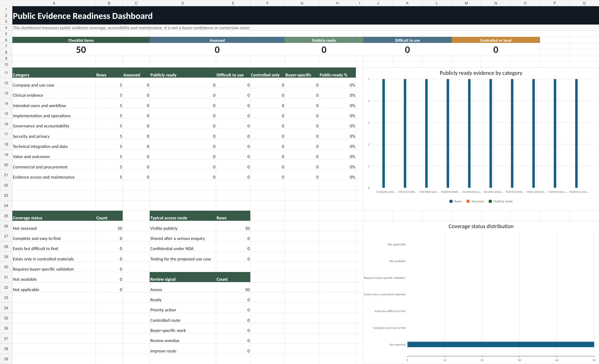Image resolution: width=599 pixels, height=364 pixels.
Task: Click the Category table header cell
Action: (54, 73)
